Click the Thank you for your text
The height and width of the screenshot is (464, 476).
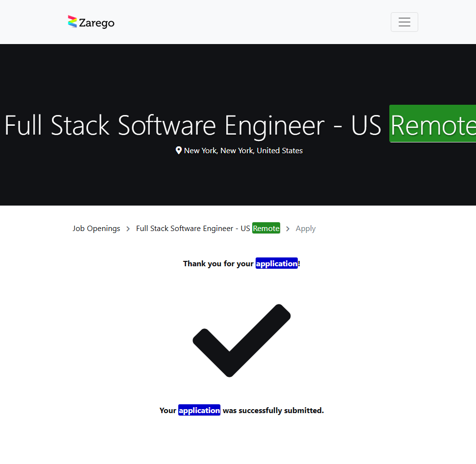click(x=218, y=264)
